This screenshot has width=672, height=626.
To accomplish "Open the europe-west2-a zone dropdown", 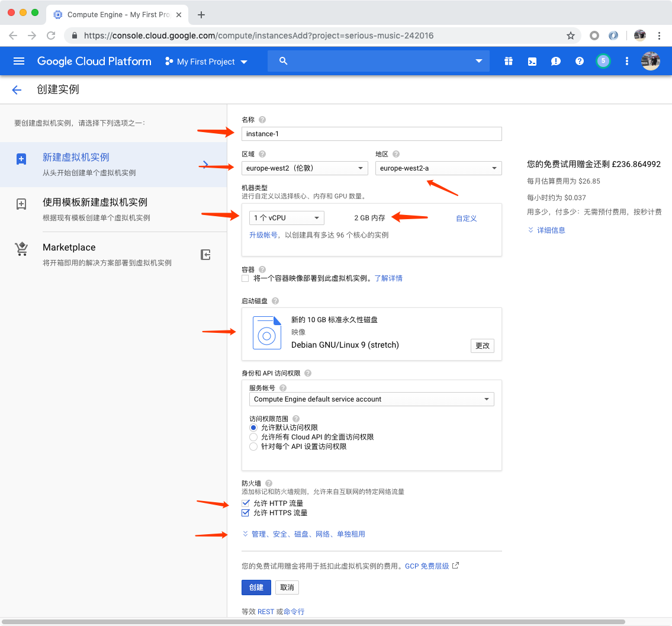I will (x=439, y=168).
